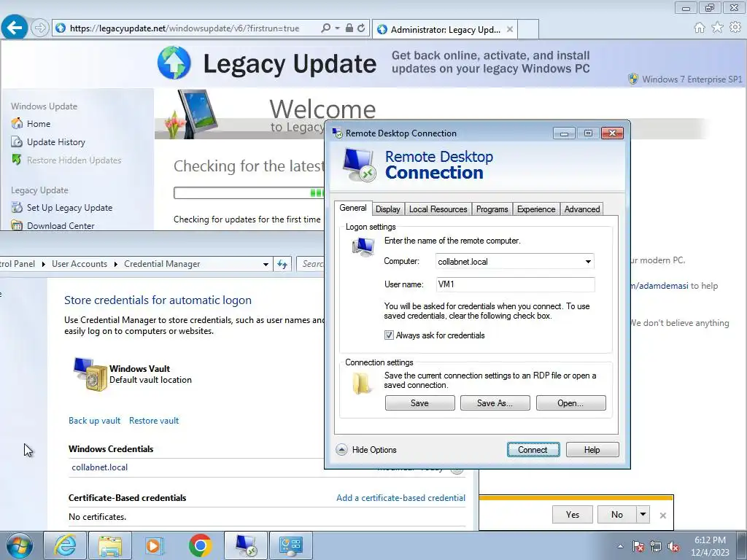Click the User name field showing VM1
The width and height of the screenshot is (747, 560).
coord(515,284)
